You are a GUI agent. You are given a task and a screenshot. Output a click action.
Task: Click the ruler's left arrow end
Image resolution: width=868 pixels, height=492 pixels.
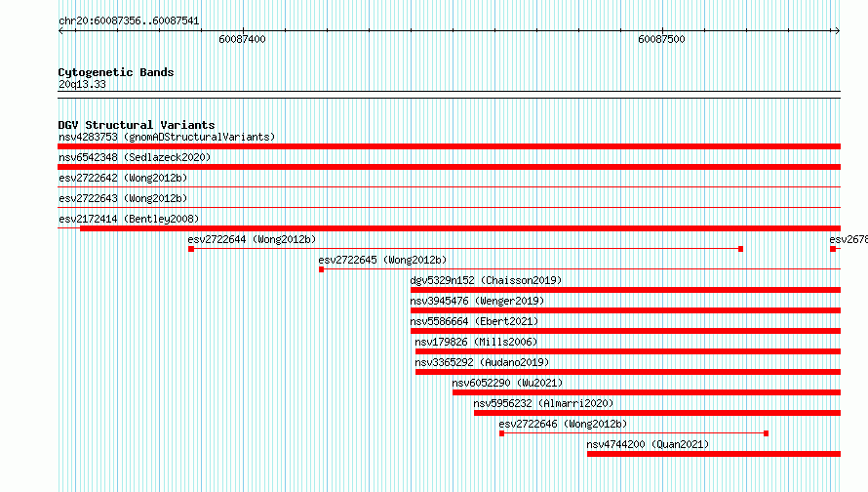tap(60, 31)
